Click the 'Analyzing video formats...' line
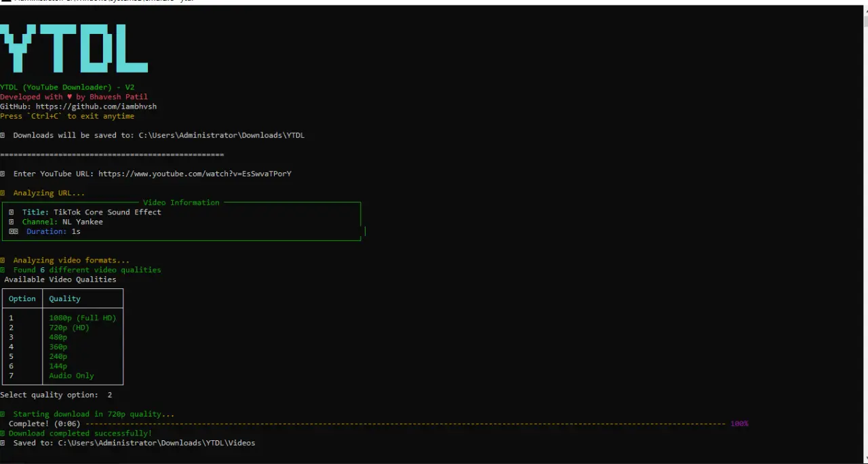 [71, 260]
